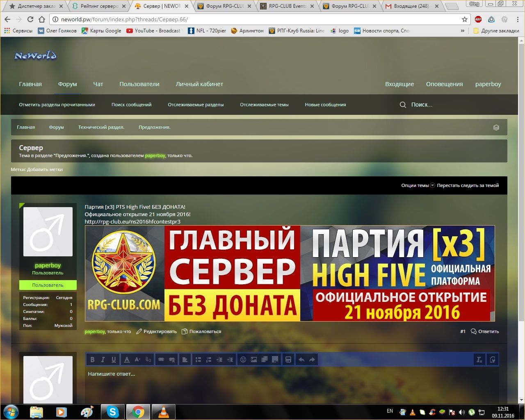Click into the reply text area

(292, 385)
